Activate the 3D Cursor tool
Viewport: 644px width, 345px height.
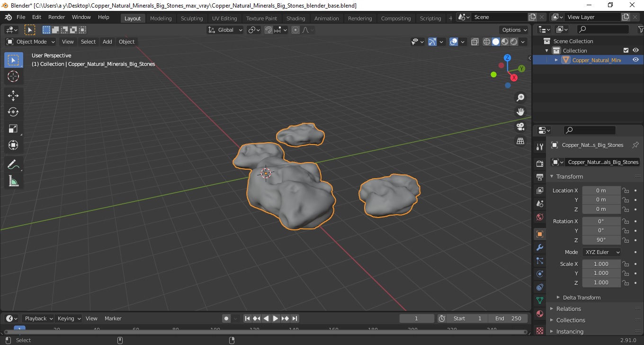(x=13, y=76)
